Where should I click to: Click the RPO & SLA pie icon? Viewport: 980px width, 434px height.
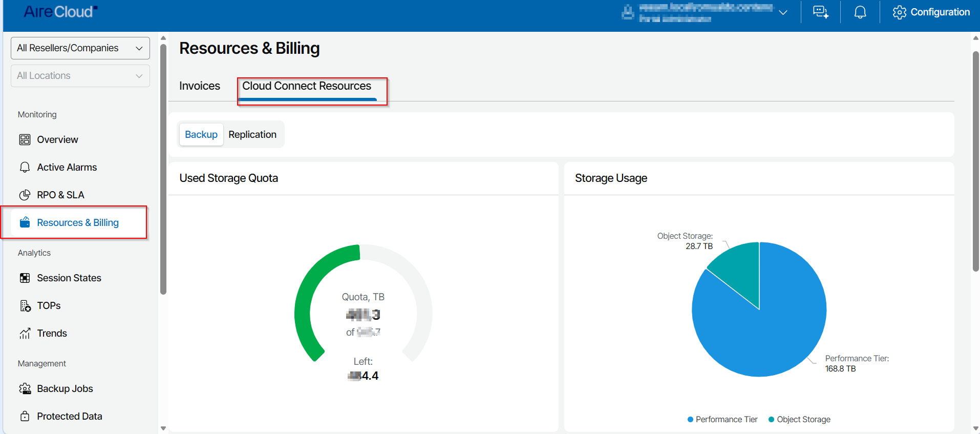(25, 195)
